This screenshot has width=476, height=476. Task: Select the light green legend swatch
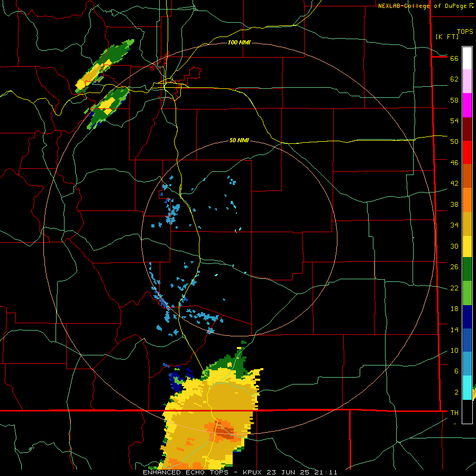tap(467, 293)
